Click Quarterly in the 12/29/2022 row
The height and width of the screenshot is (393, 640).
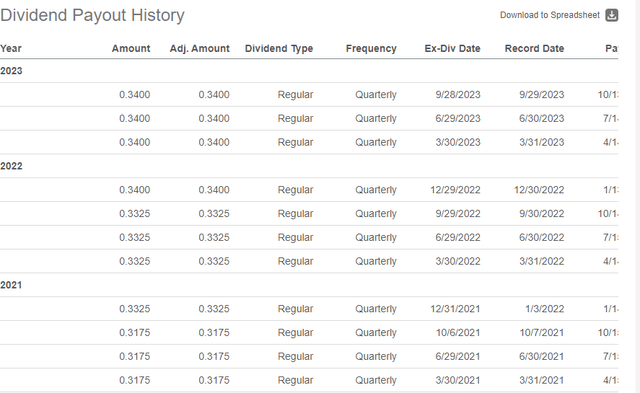click(376, 190)
